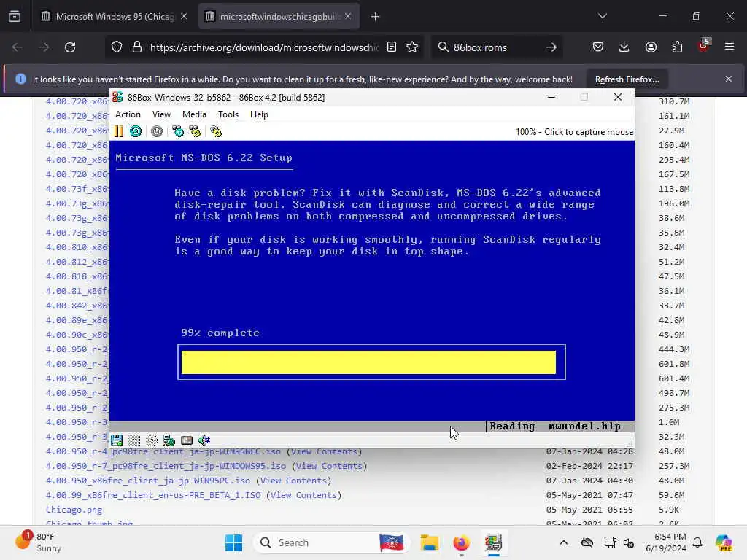Open File Explorer from taskbar
Viewport: 747px width, 560px height.
429,542
